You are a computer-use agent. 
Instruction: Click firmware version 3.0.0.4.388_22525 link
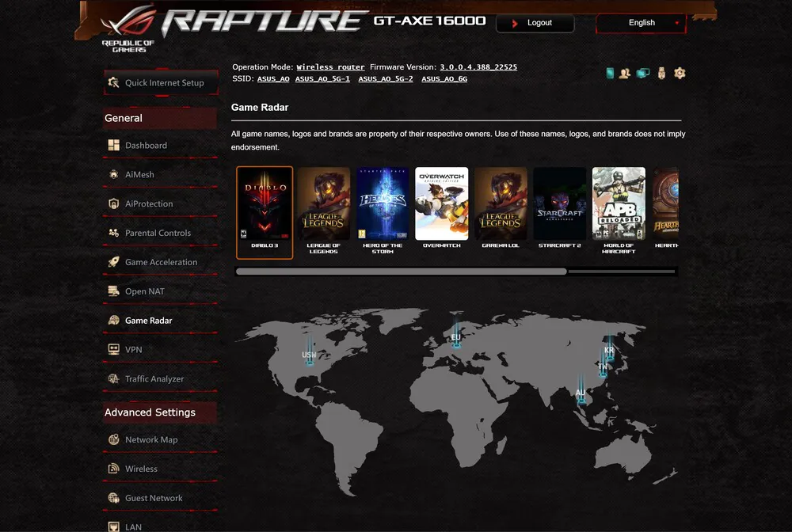[478, 67]
